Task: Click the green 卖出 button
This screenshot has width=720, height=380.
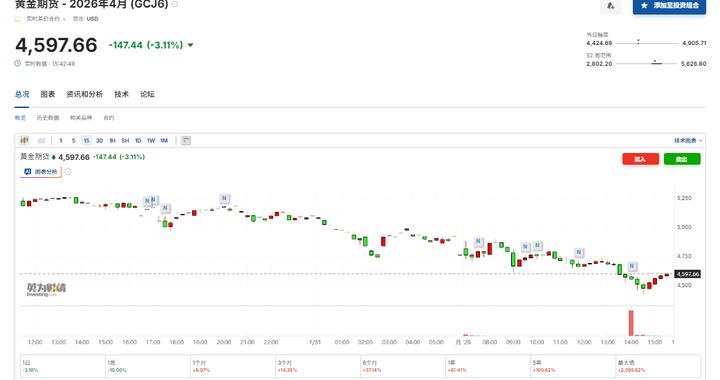Action: tap(682, 159)
